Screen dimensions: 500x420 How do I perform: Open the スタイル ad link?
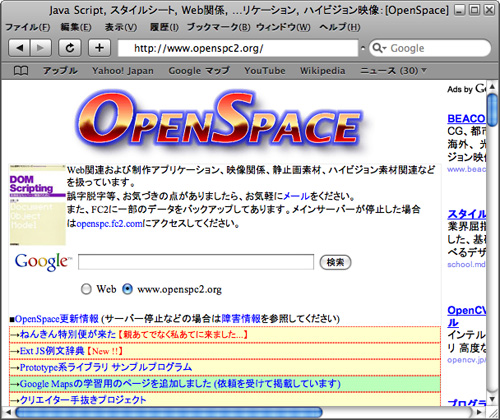pos(467,214)
